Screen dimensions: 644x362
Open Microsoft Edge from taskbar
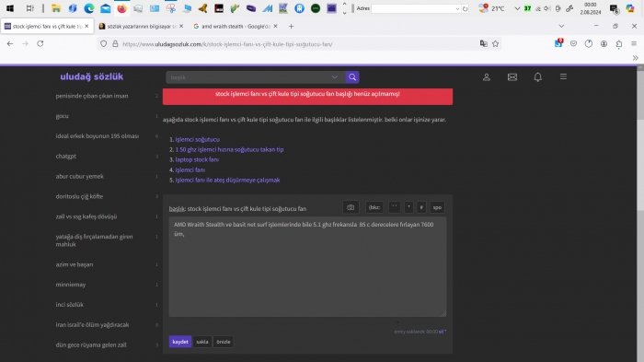(88, 8)
